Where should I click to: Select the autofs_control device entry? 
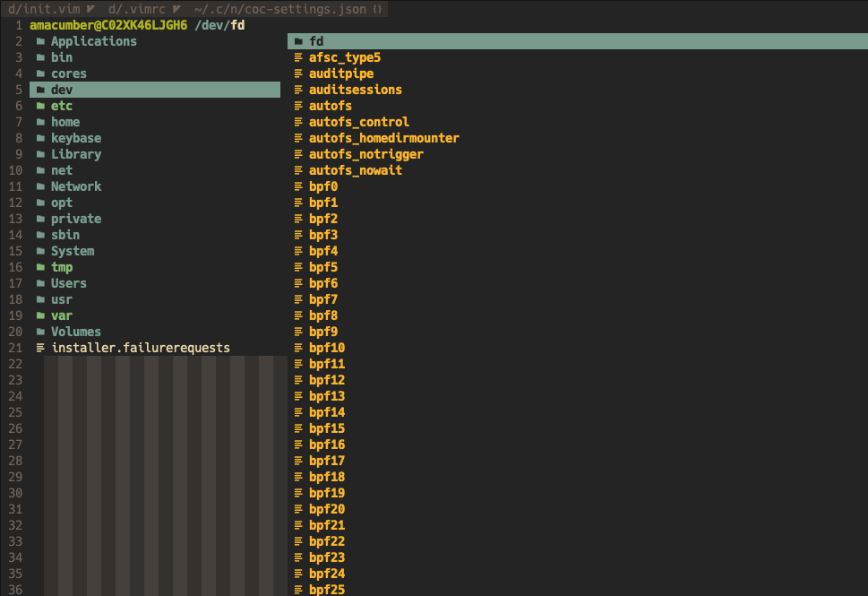tap(359, 122)
